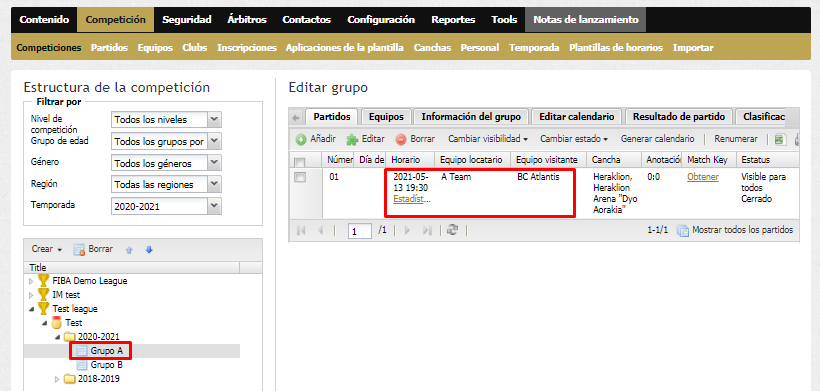The height and width of the screenshot is (391, 820).
Task: Open the Árbitros main menu
Action: coord(247,20)
